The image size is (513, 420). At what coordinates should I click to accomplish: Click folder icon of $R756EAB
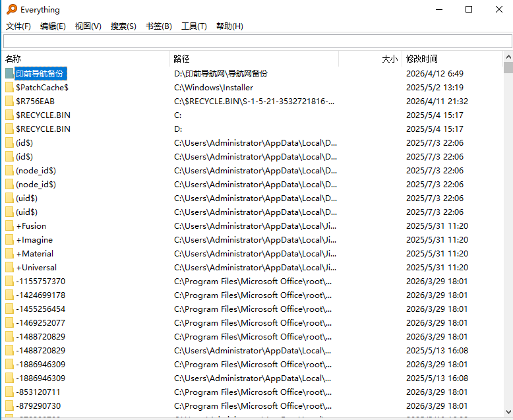9,102
